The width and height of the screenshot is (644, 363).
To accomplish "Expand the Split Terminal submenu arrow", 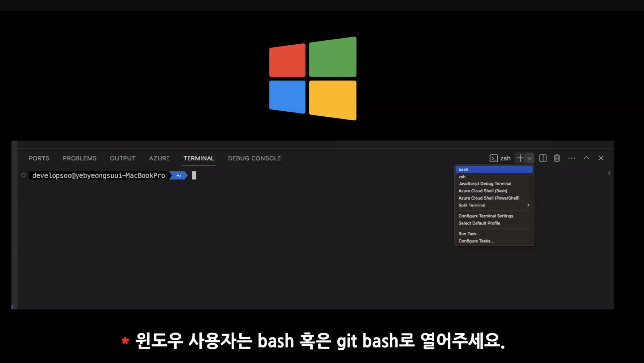I will pyautogui.click(x=528, y=205).
